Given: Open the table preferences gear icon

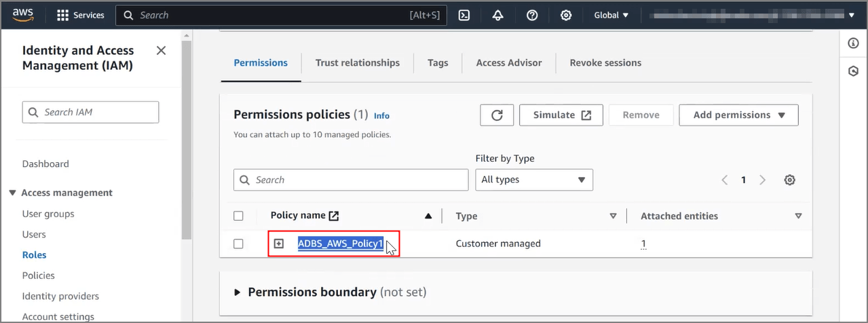Looking at the screenshot, I should [x=789, y=180].
